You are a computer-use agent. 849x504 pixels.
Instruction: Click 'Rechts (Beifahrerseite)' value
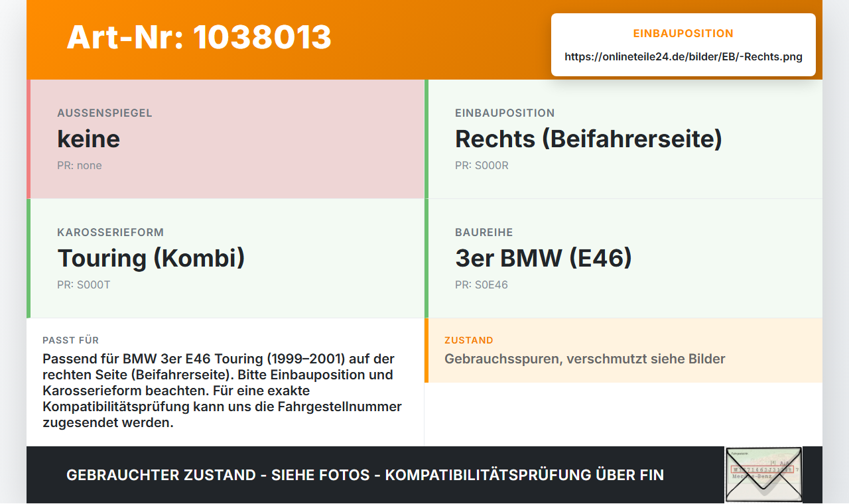point(588,139)
